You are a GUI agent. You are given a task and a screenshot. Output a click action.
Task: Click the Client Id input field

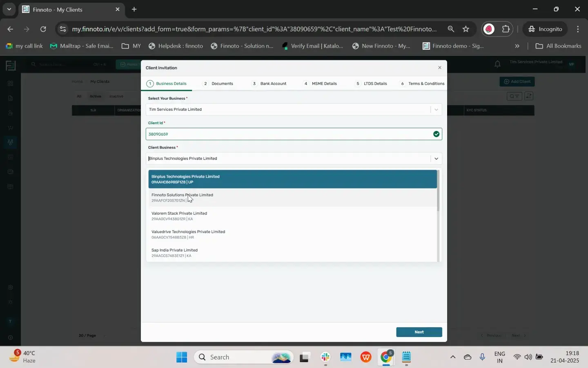click(294, 134)
